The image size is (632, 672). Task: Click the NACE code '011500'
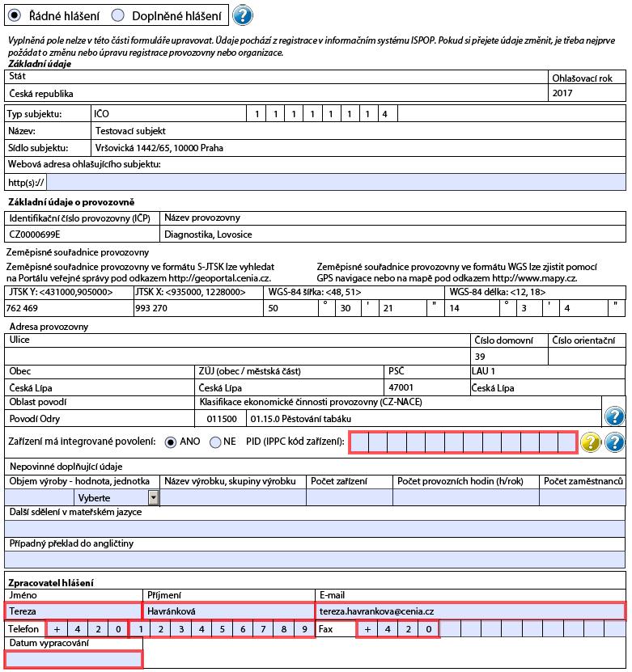(222, 419)
